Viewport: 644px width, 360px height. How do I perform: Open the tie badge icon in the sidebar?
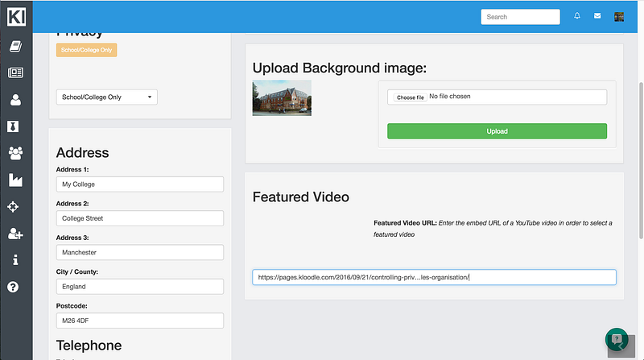[13, 126]
